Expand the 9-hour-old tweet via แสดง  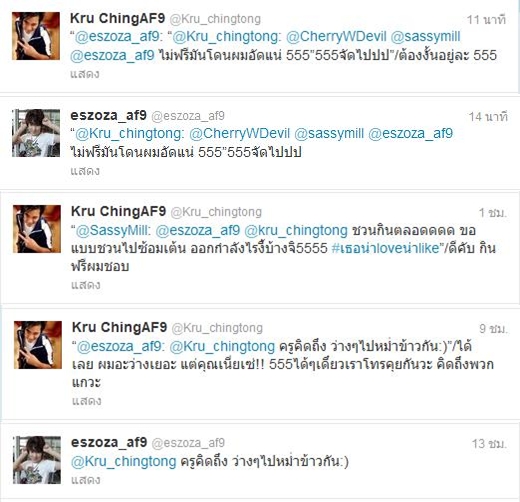click(87, 401)
